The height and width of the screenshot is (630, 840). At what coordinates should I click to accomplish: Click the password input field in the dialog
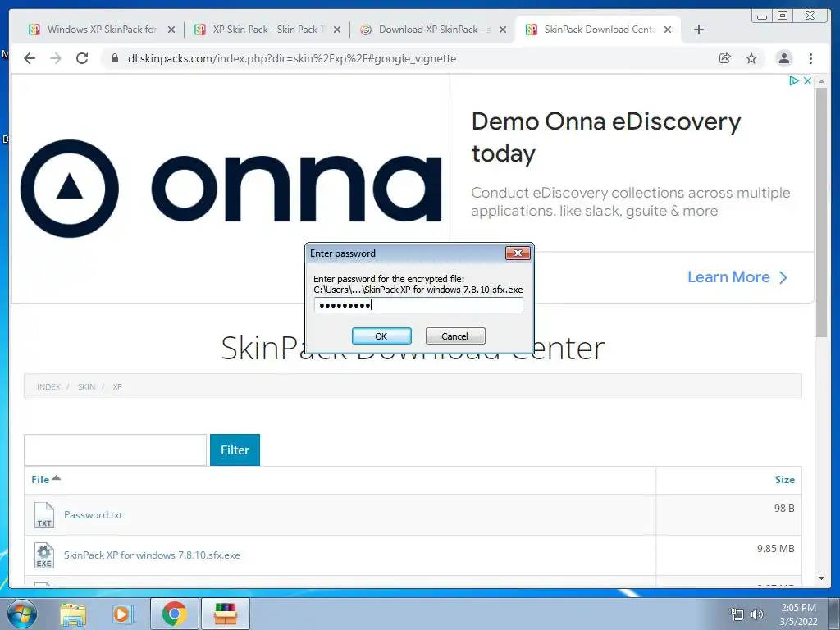pos(418,305)
